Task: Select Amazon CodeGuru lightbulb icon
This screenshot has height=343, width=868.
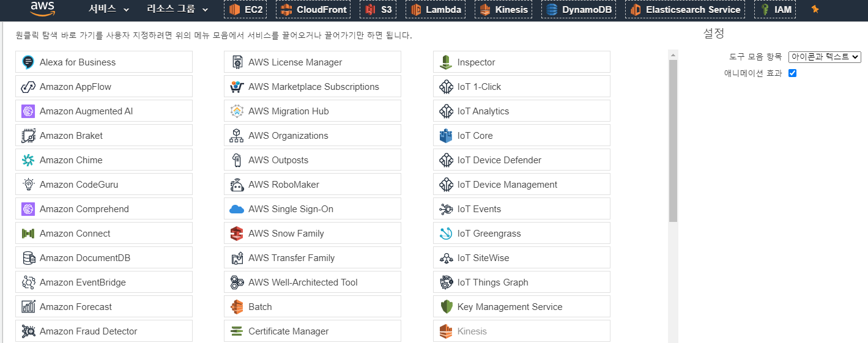Action: point(28,184)
